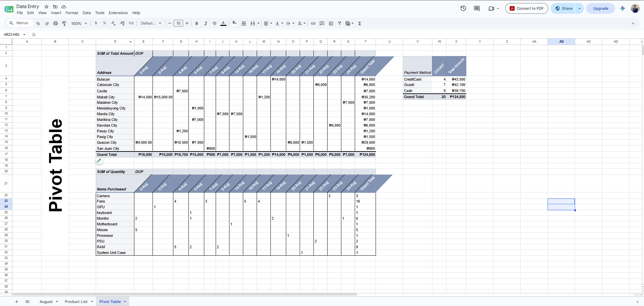Viewport: 644px width, 306px height.
Task: Open the Default font dropdown
Action: coord(151,24)
